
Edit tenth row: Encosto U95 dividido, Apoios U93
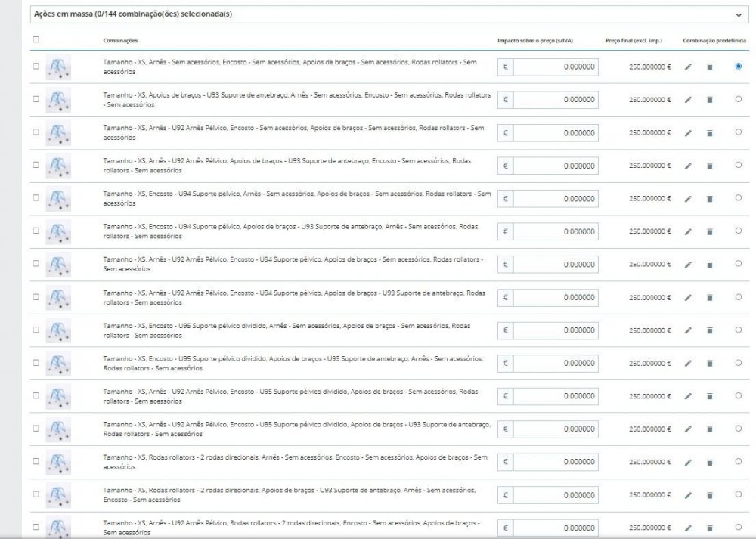(688, 364)
